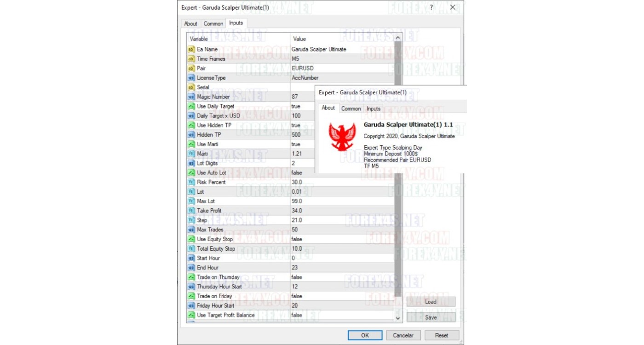
Task: Toggle the Use Marti value field
Action: click(x=302, y=144)
